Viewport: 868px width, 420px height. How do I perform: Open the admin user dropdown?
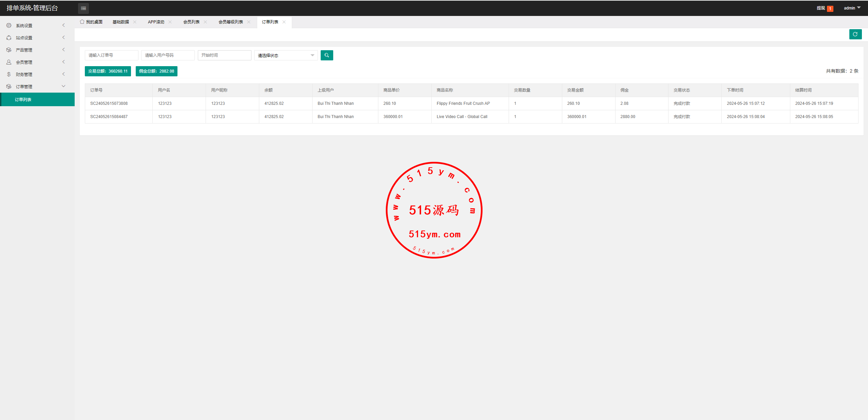tap(852, 8)
